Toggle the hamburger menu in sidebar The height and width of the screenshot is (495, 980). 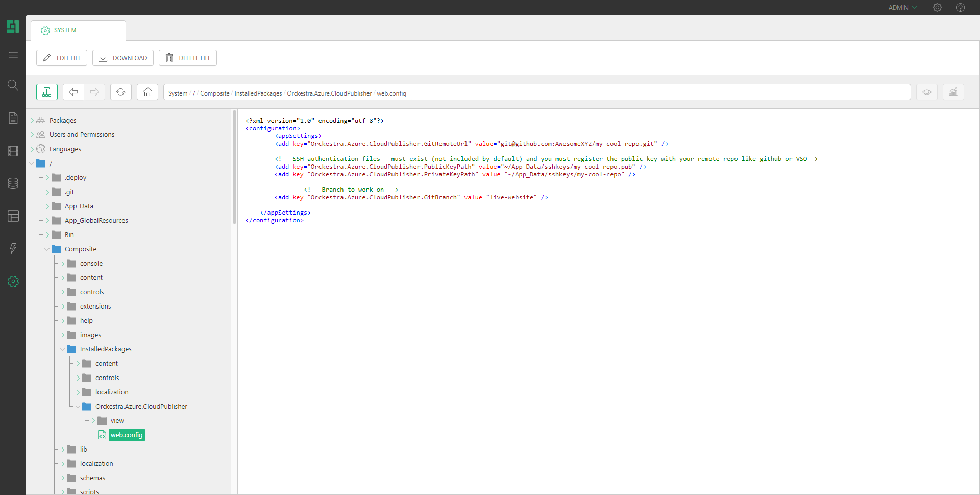pyautogui.click(x=13, y=55)
